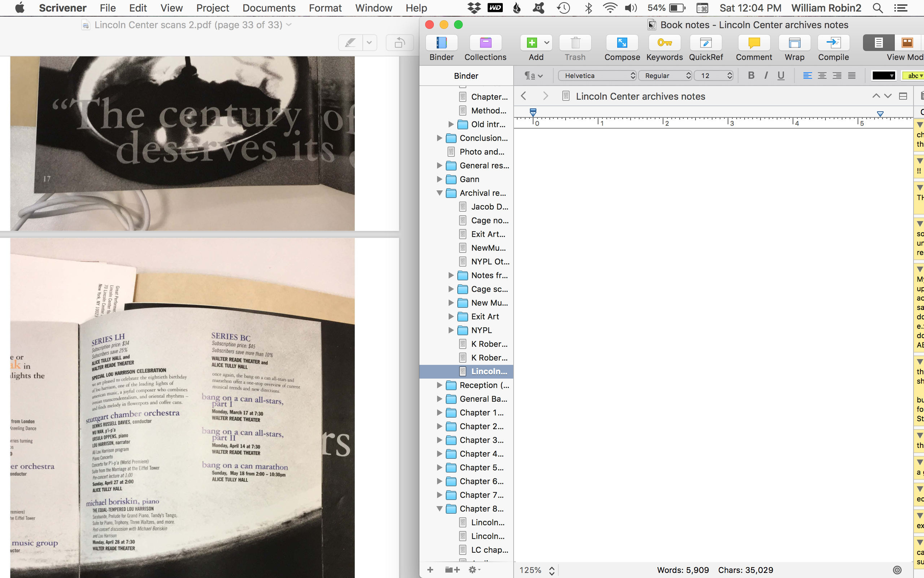Toggle underline formatting in format bar
The width and height of the screenshot is (924, 578).
point(781,75)
